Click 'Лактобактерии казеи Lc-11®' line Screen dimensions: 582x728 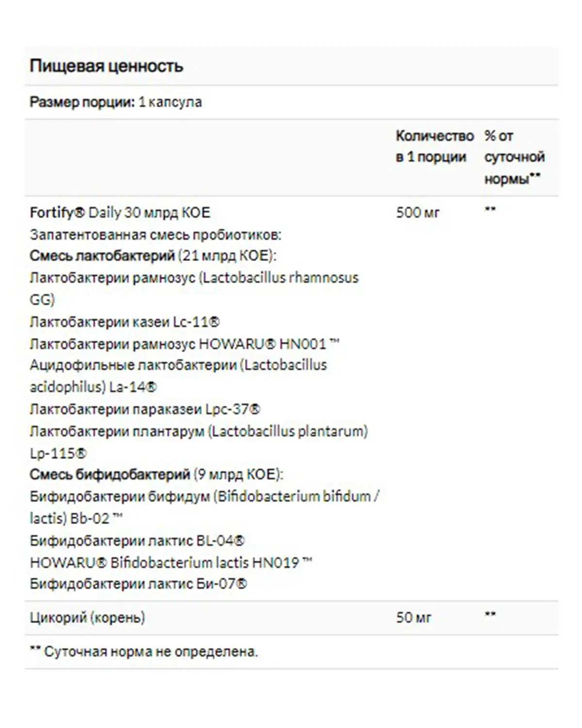pos(125,322)
